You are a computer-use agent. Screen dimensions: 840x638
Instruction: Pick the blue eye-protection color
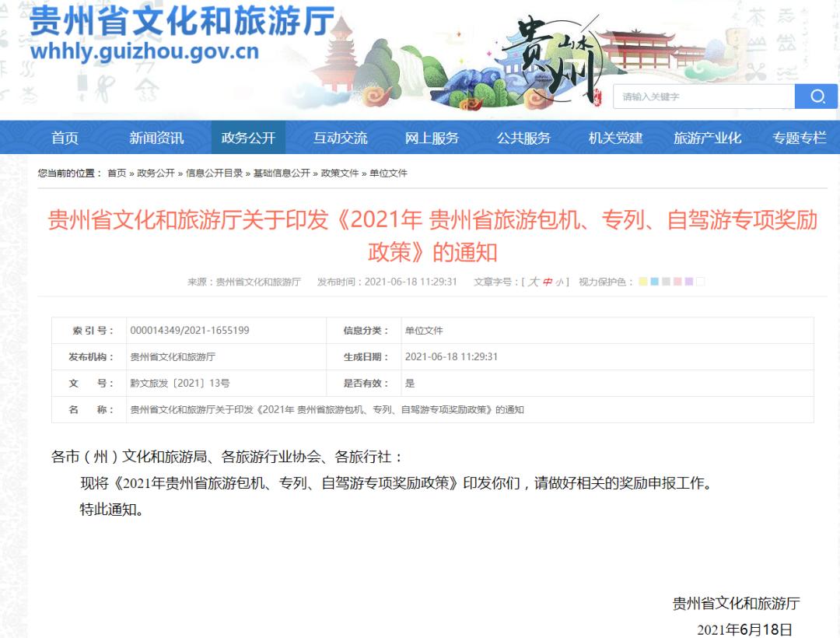(x=655, y=282)
